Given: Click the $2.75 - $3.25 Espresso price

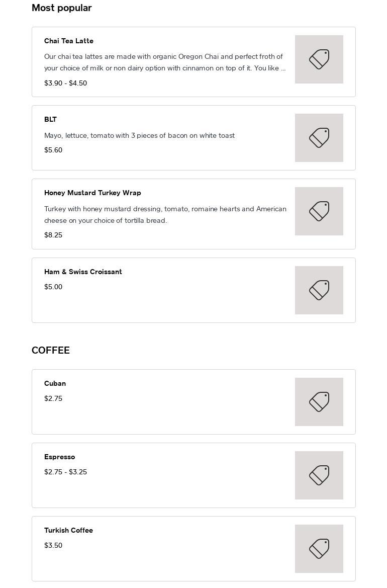Looking at the screenshot, I should click(65, 472).
